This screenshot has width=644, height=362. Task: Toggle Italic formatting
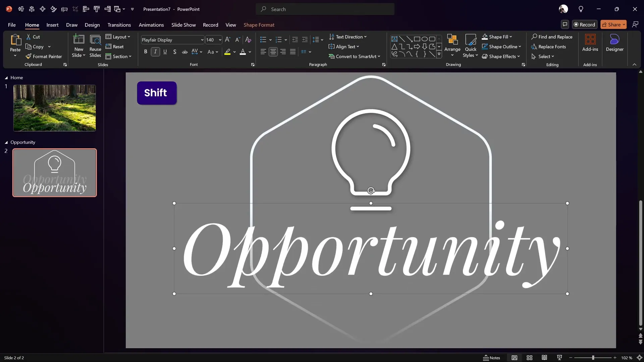click(155, 52)
